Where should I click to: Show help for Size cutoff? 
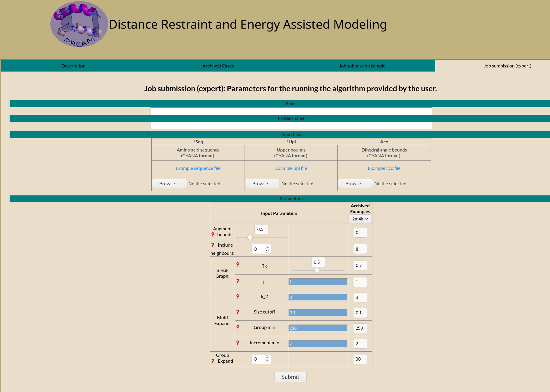[238, 312]
